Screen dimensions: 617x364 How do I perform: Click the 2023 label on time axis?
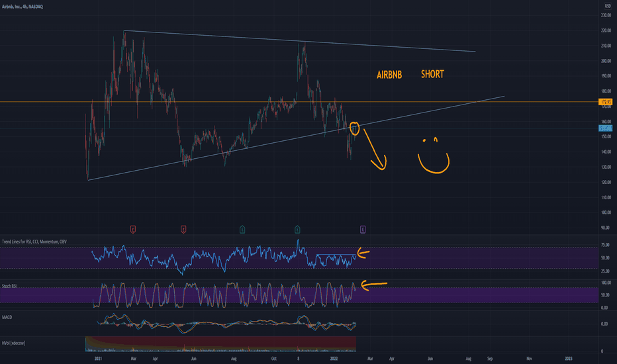click(x=569, y=359)
